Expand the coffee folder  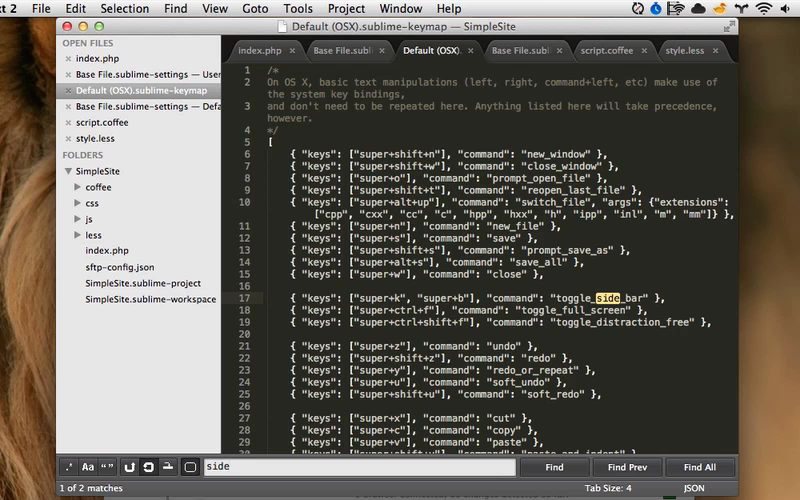pos(78,187)
